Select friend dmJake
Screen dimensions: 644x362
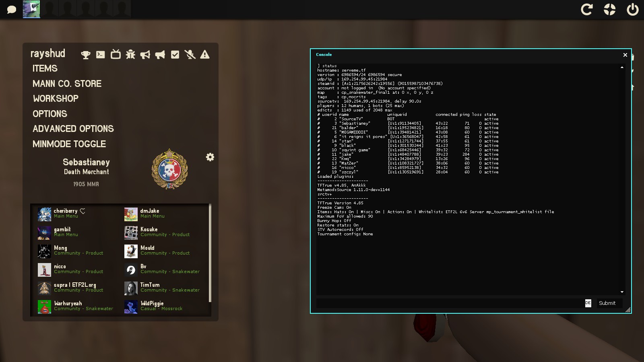pos(165,214)
